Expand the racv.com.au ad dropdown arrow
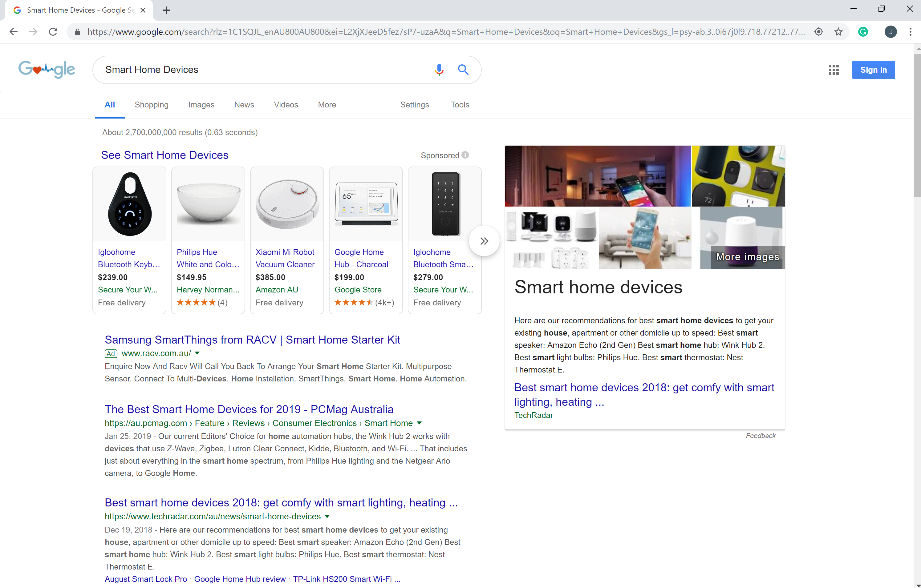Viewport: 921px width, 588px height. click(197, 353)
